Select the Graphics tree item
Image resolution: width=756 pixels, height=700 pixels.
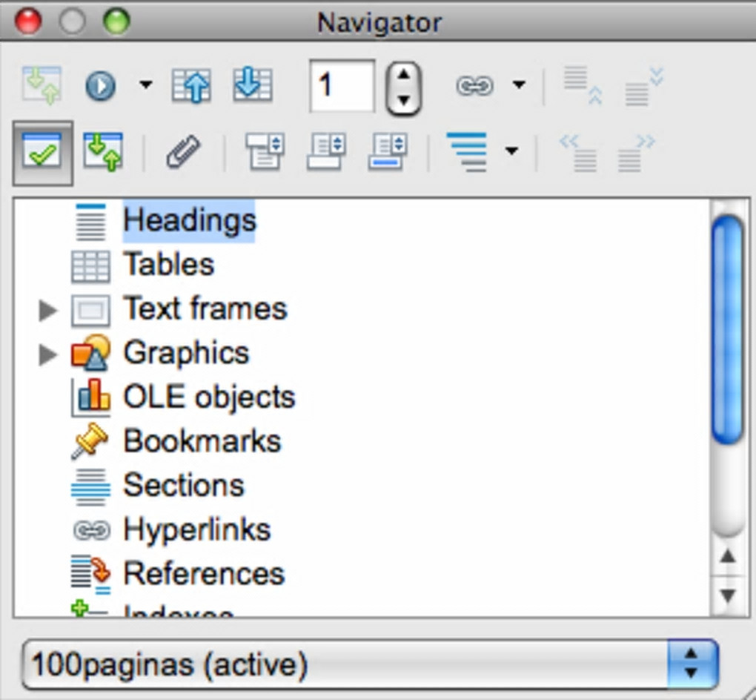pyautogui.click(x=186, y=353)
